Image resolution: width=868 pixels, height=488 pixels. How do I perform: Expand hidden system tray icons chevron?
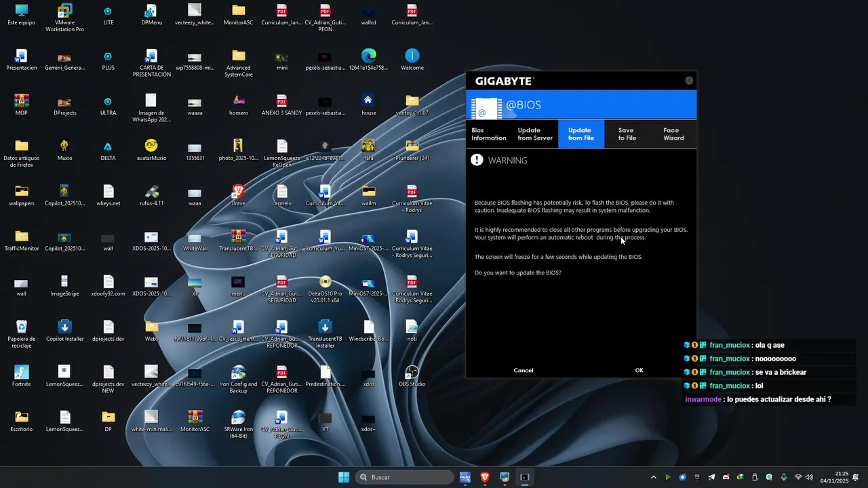pyautogui.click(x=653, y=477)
